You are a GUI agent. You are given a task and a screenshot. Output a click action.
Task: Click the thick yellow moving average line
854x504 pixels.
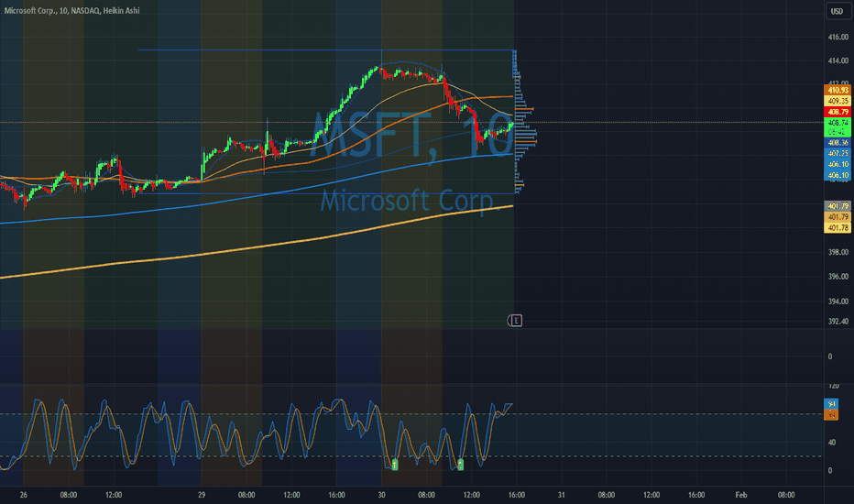[256, 248]
